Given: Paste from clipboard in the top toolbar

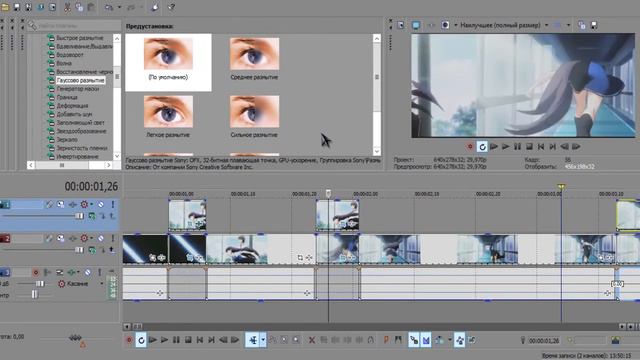Looking at the screenshot, I should [91, 7].
